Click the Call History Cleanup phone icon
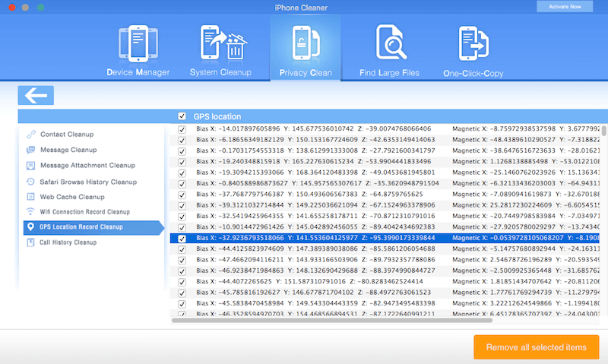This screenshot has width=608, height=364. pos(30,242)
